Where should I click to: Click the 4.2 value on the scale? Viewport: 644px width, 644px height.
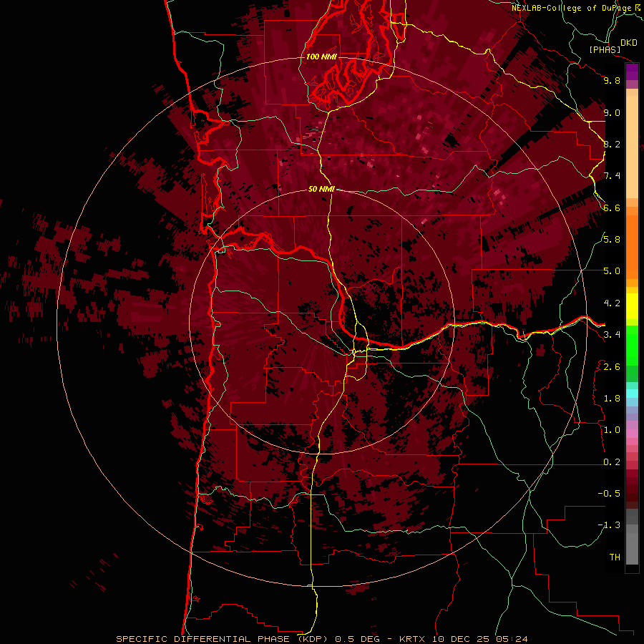click(x=612, y=303)
